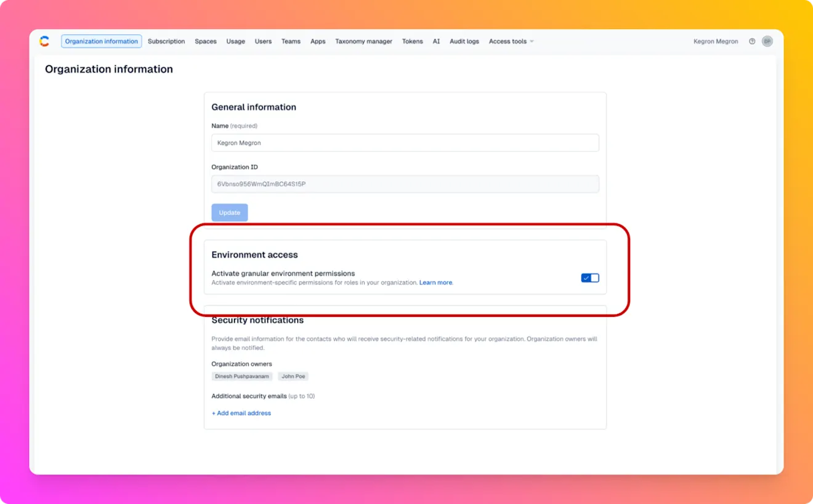Click the Contentful logo icon
Screen dimensions: 813x504
[x=44, y=41]
